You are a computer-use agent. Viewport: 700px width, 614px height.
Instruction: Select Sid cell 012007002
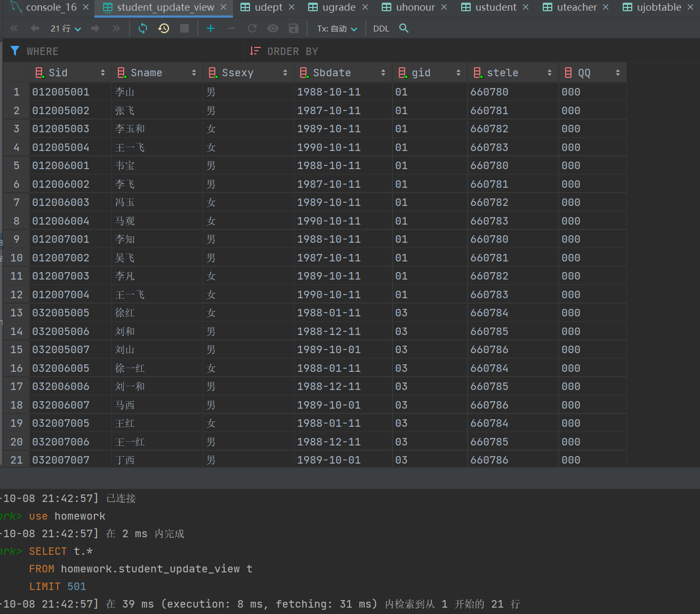[x=70, y=258]
